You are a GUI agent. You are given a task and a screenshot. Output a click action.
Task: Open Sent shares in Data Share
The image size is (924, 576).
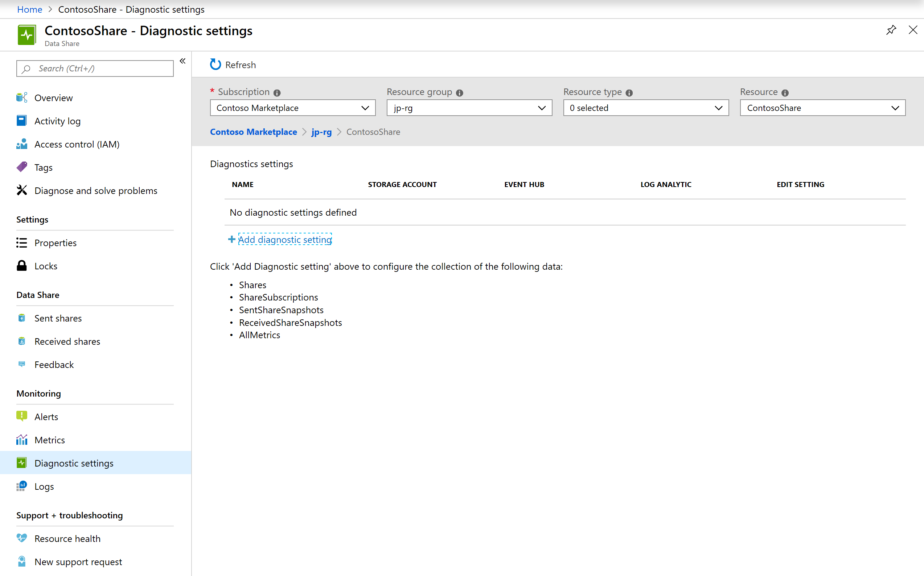(x=58, y=318)
